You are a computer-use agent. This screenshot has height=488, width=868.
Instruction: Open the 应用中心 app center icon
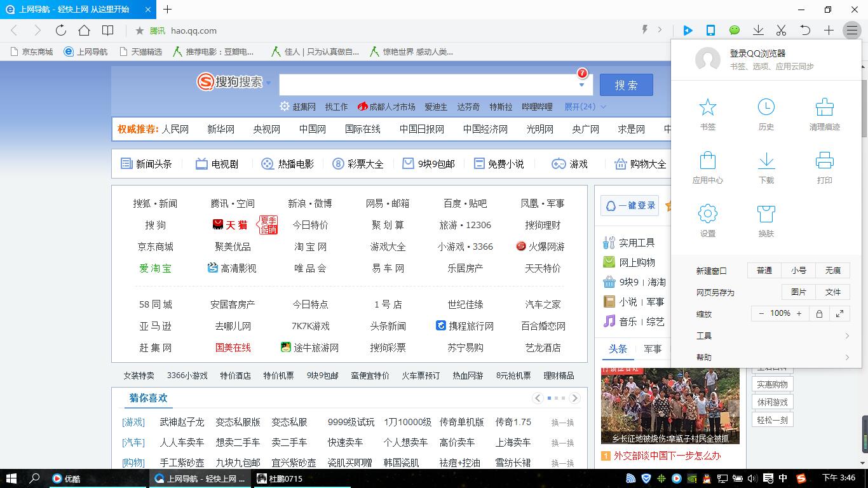[707, 160]
